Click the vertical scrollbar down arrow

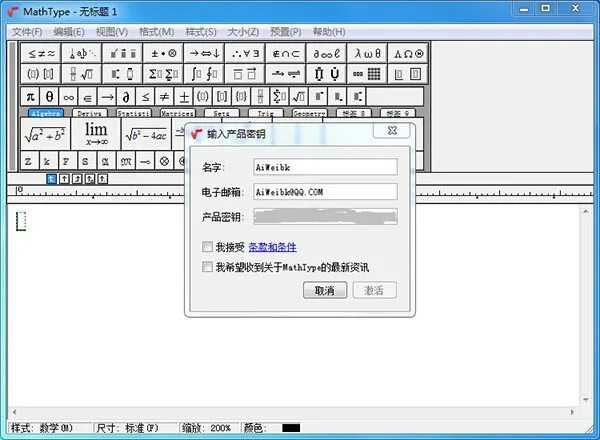[585, 400]
